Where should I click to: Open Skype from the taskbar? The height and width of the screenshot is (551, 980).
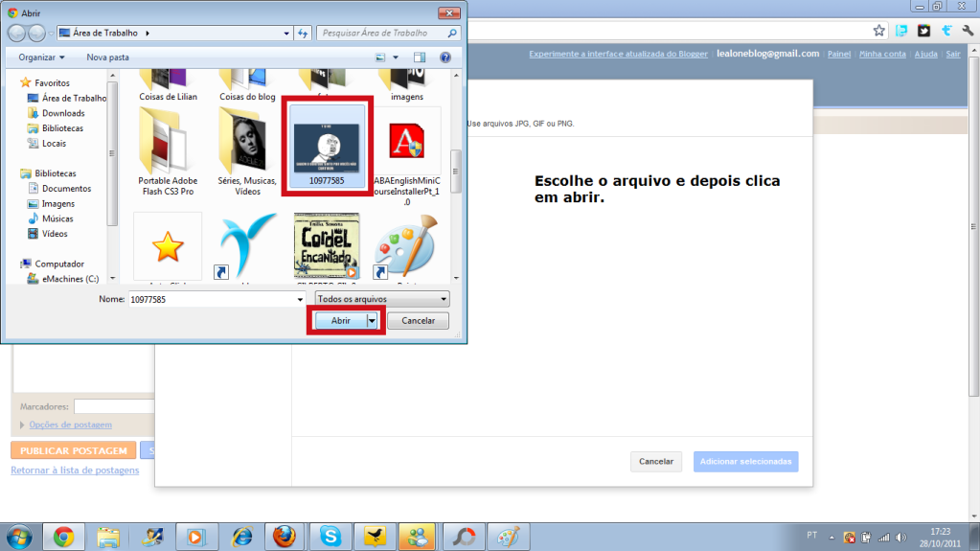click(x=330, y=537)
